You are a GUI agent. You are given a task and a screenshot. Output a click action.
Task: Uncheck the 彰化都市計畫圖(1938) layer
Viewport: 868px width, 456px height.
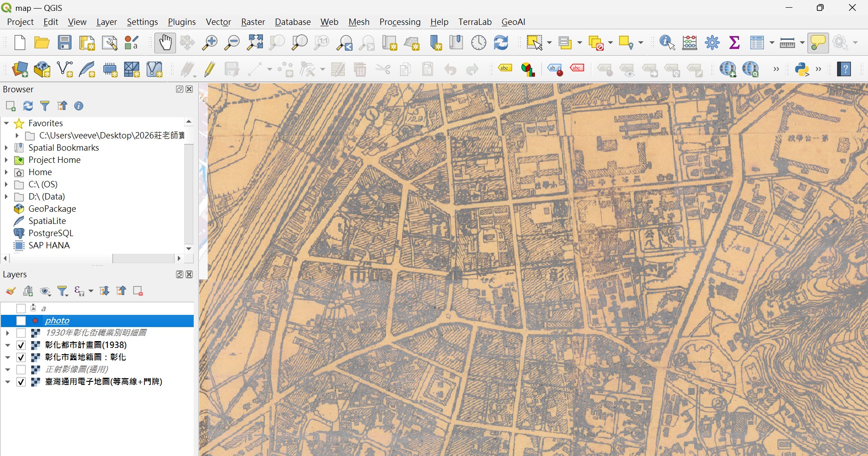21,345
